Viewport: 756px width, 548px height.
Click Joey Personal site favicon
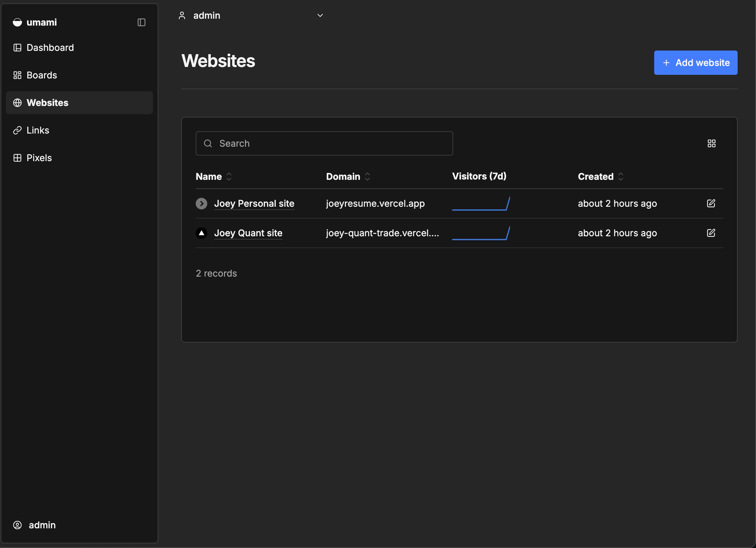[x=201, y=203]
